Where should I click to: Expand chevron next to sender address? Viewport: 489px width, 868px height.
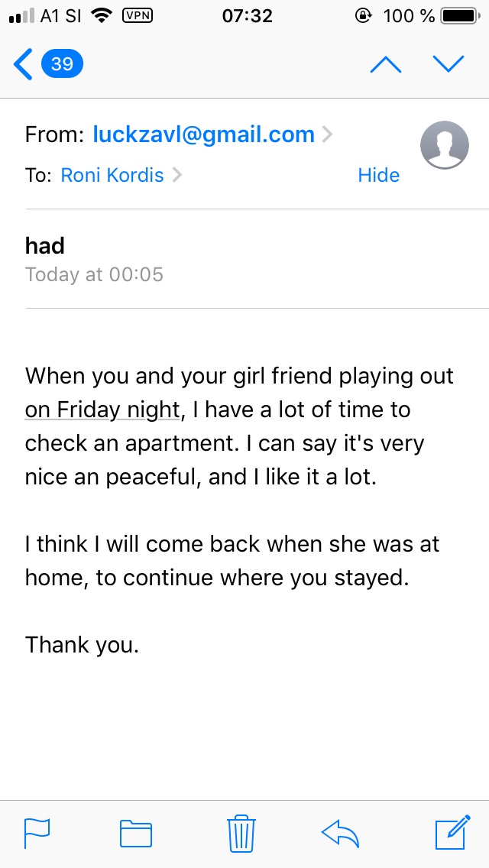click(x=327, y=135)
